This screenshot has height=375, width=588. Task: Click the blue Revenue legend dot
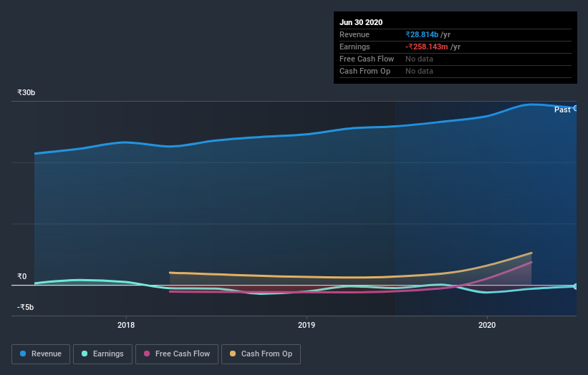(23, 354)
